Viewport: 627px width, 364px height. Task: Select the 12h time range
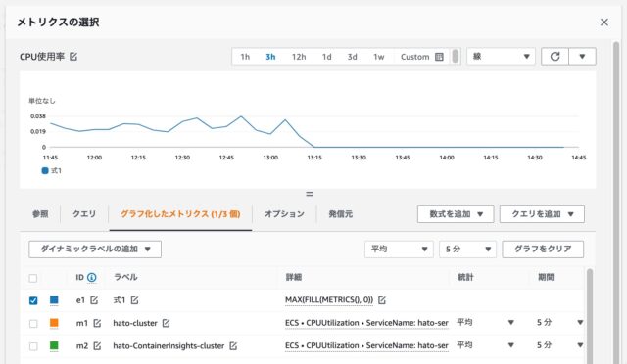(299, 57)
